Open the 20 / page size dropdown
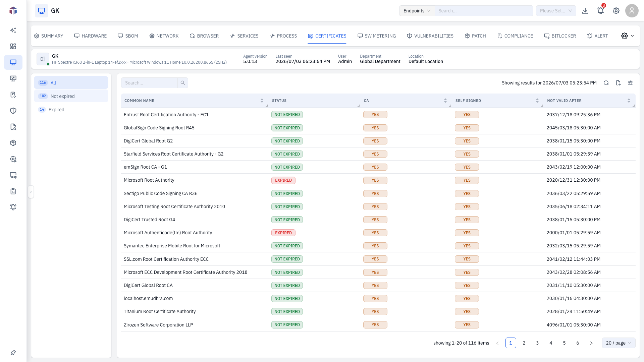Screen dimensions: 644x362 (x=619, y=343)
